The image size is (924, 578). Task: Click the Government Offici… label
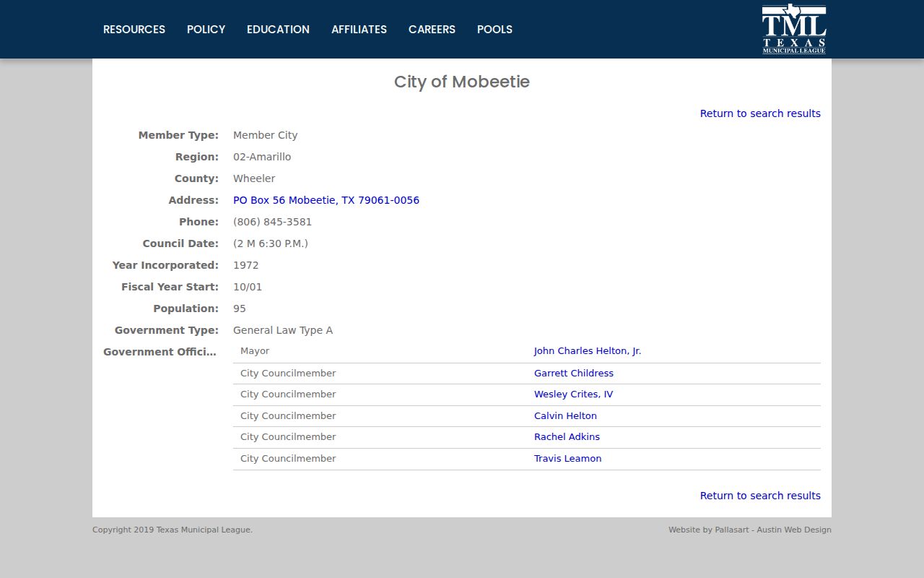(x=160, y=352)
